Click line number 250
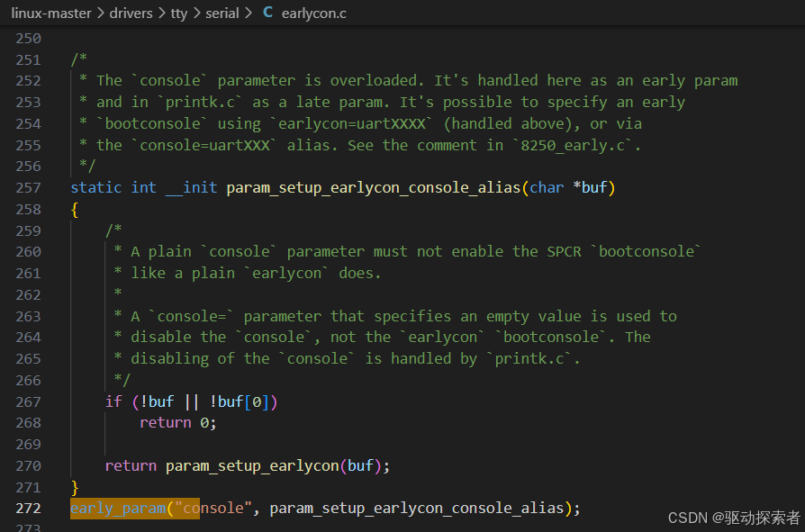This screenshot has height=532, width=805. [28, 39]
